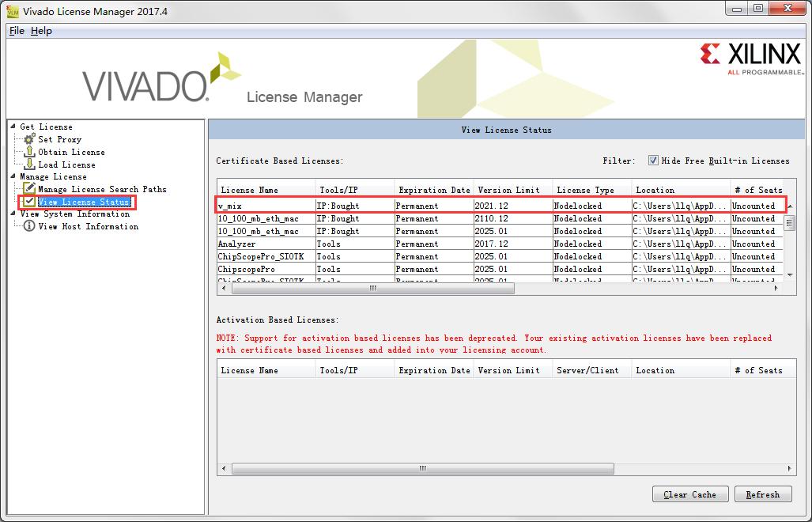Select View Host Information tree item
Image resolution: width=812 pixels, height=522 pixels.
88,226
